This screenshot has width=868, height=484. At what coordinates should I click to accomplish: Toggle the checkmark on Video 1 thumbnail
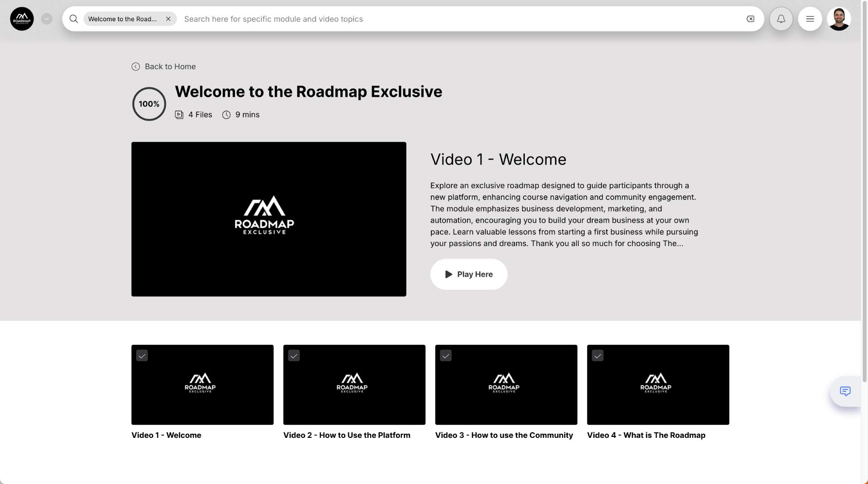coord(142,356)
